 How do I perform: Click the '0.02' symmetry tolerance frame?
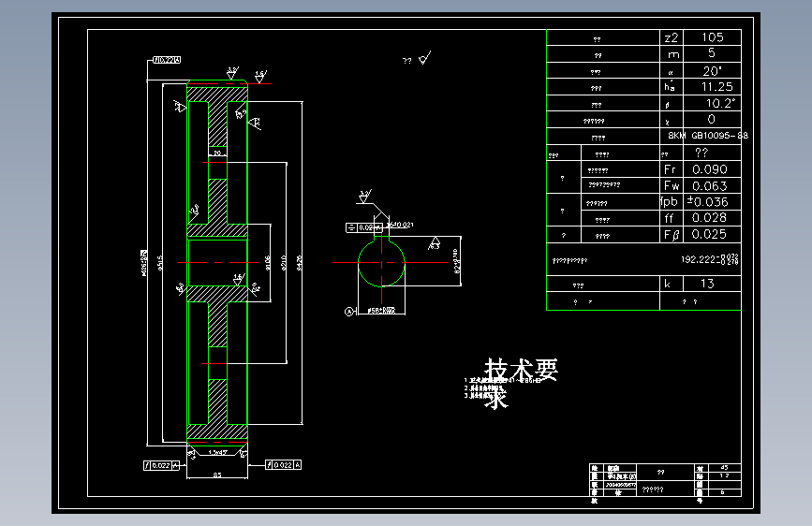coord(364,227)
